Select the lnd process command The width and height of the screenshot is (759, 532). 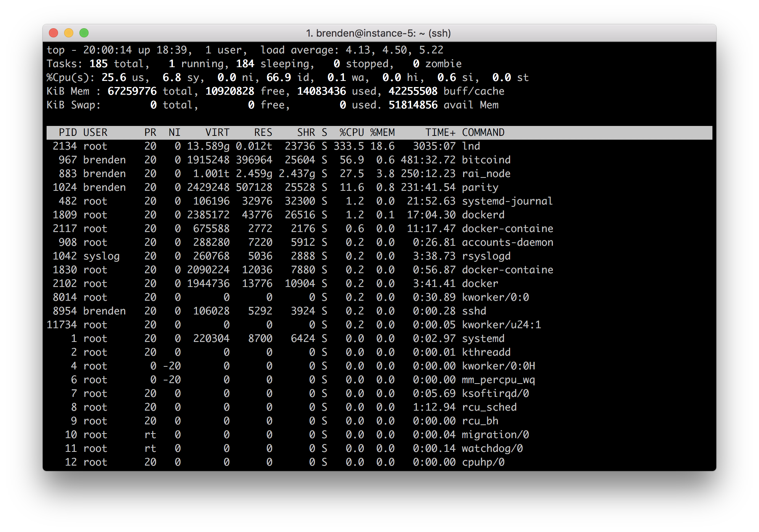tap(471, 146)
